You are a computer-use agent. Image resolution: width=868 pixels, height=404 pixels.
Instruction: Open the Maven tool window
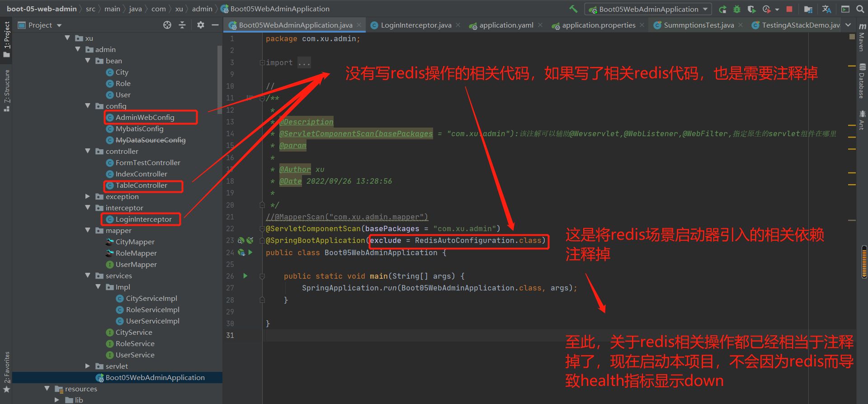coord(862,37)
